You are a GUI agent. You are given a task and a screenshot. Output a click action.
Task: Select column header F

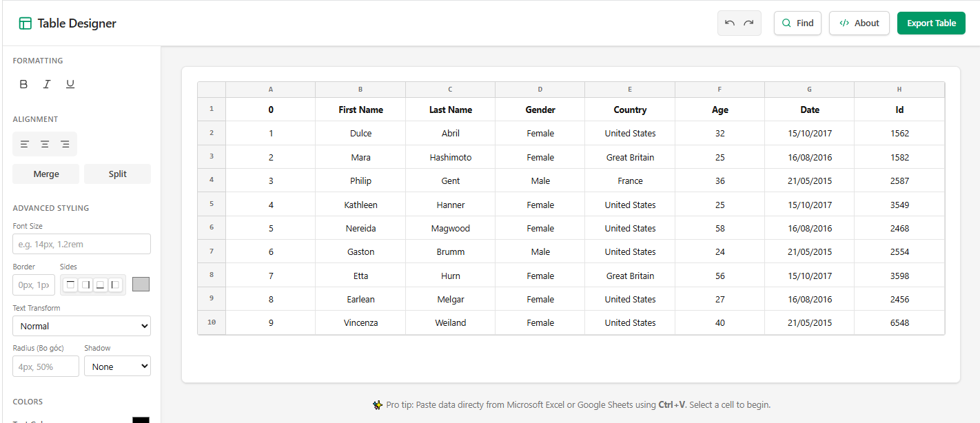[719, 90]
